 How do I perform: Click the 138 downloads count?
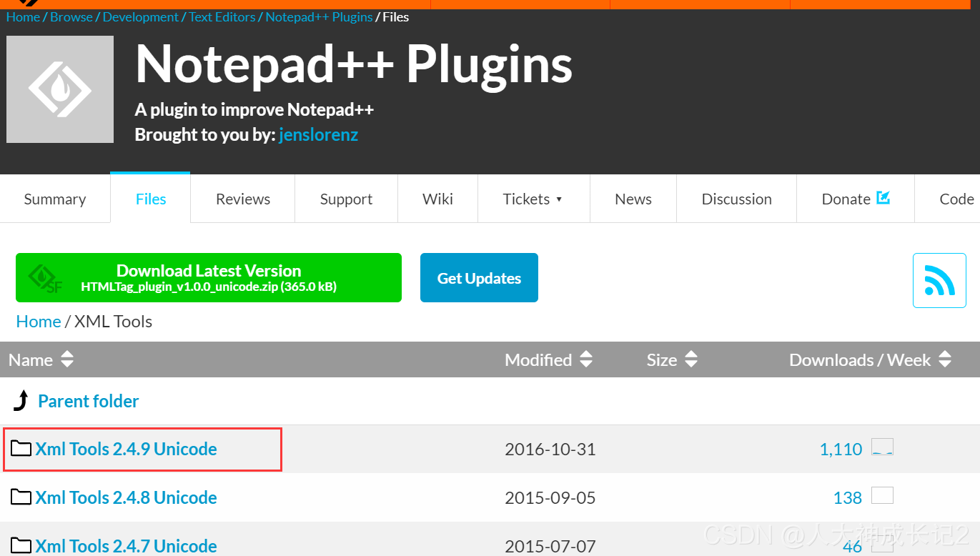click(x=848, y=497)
